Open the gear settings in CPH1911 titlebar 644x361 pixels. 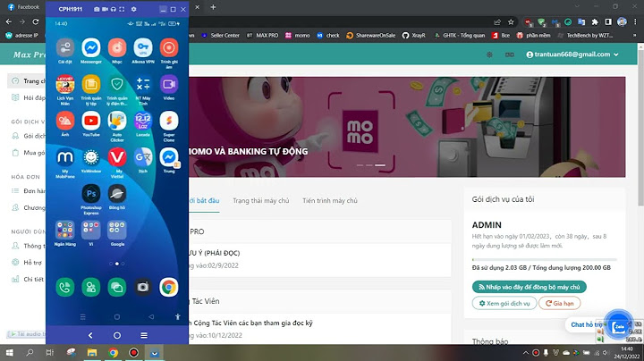tap(133, 9)
